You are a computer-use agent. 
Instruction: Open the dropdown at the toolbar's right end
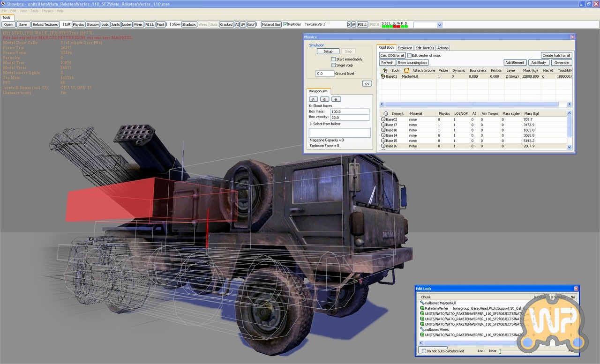[x=439, y=25]
